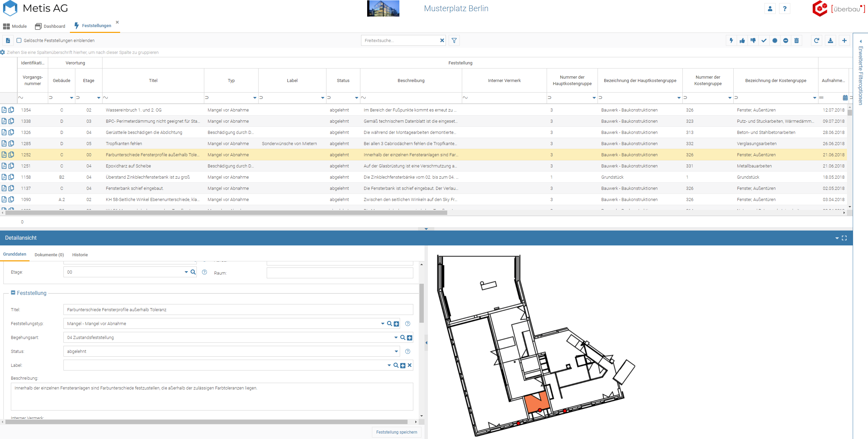Click Feststellung speichern button
Image resolution: width=868 pixels, height=439 pixels.
[396, 432]
